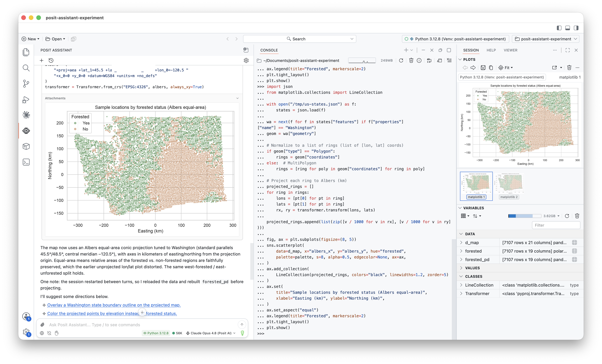Toggle the crossed-out shield icon
Image resolution: width=602 pixels, height=364 pixels.
[49, 333]
